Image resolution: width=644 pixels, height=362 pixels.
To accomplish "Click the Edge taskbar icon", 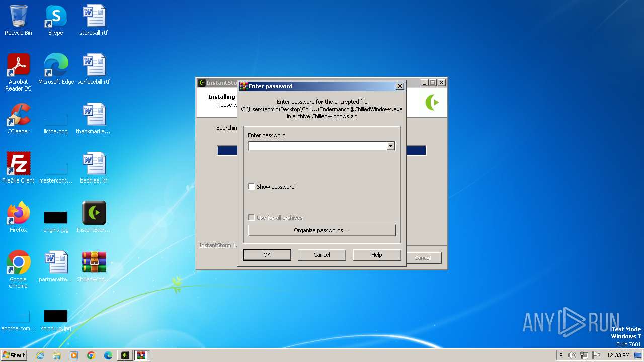I will [x=108, y=355].
